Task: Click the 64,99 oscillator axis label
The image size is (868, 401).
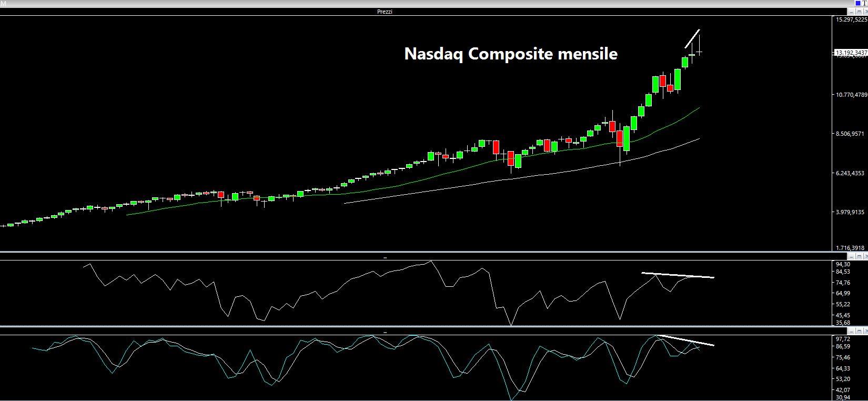Action: click(x=843, y=293)
